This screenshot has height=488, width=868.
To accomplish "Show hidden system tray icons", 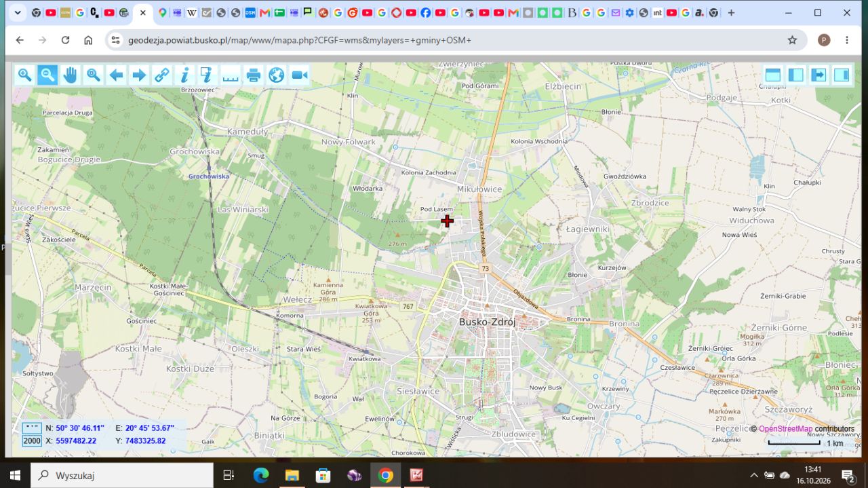I will tap(753, 475).
